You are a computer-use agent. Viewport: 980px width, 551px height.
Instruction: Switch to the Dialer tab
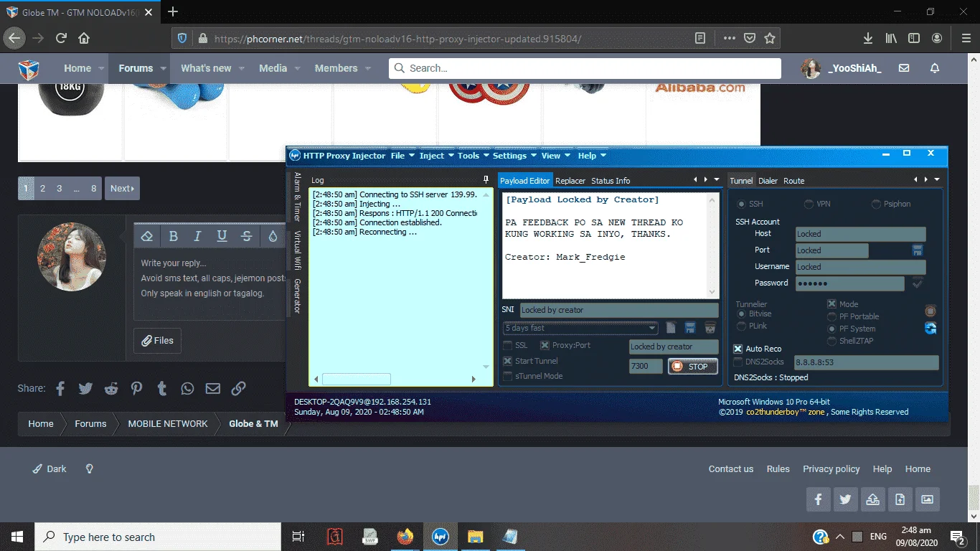[x=768, y=181]
